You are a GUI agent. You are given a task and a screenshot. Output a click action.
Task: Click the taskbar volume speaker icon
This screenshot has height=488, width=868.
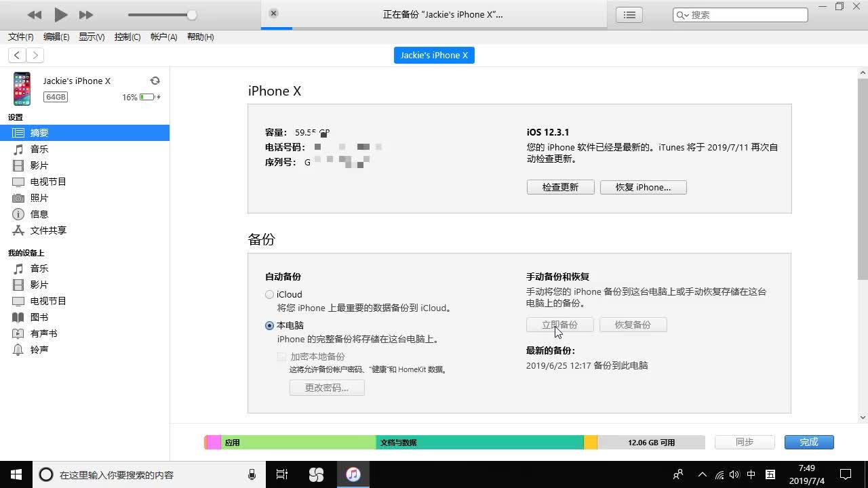point(734,474)
